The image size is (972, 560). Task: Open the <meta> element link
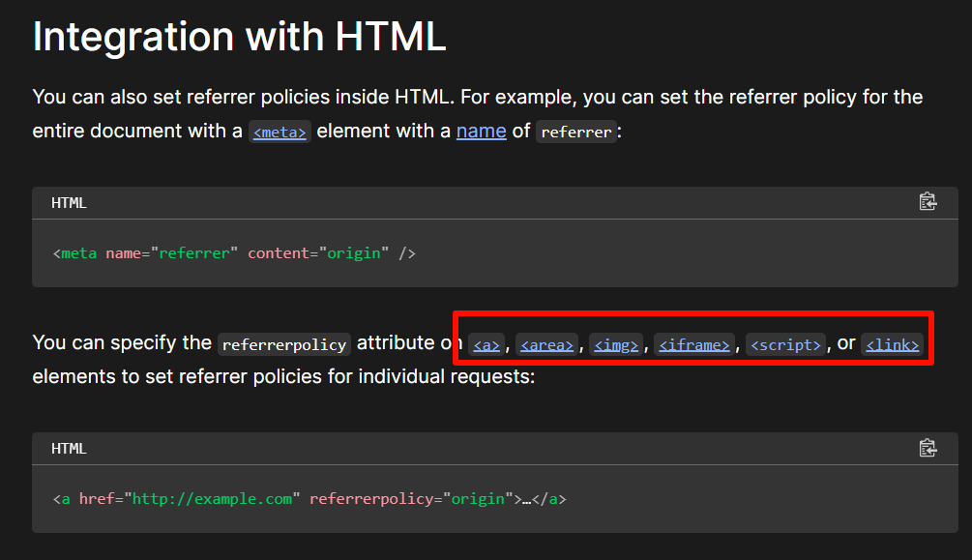[279, 133]
